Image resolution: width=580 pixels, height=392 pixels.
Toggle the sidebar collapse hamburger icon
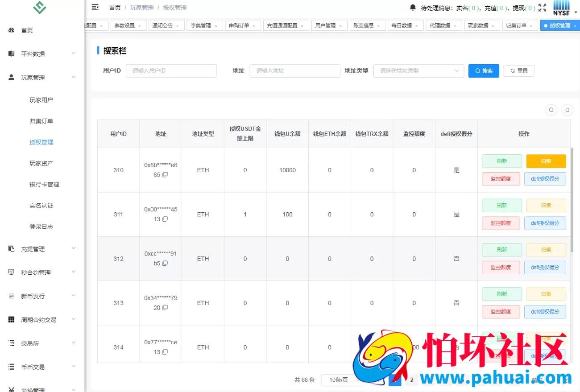pos(95,7)
